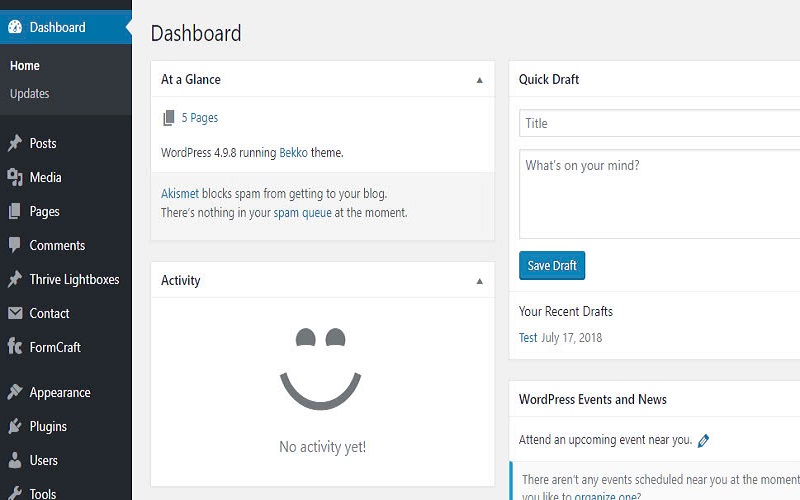Click the Comments speech bubble icon
Screen dimensions: 800x500
(15, 245)
